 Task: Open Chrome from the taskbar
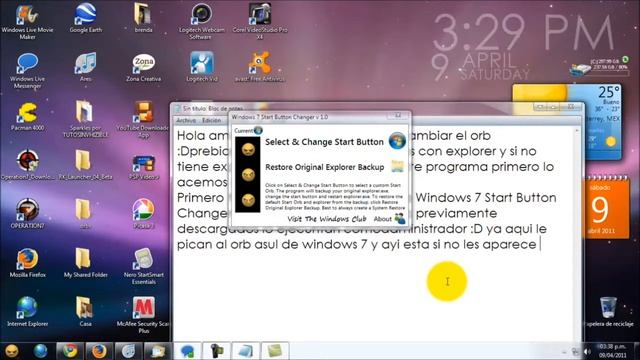click(x=70, y=351)
